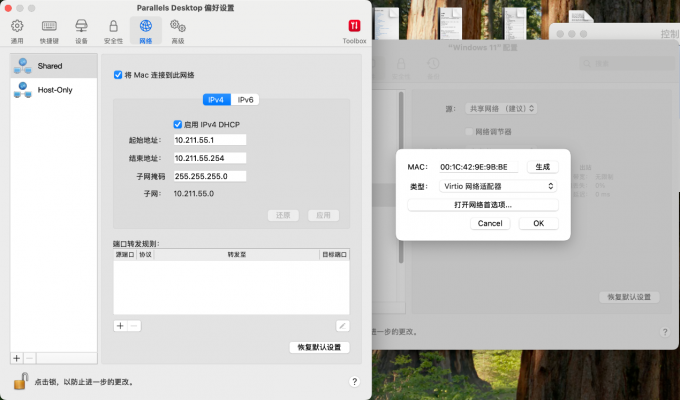Click the 子网 value 10.211.55.0
Viewport: 680px width, 400px height.
[x=194, y=193]
